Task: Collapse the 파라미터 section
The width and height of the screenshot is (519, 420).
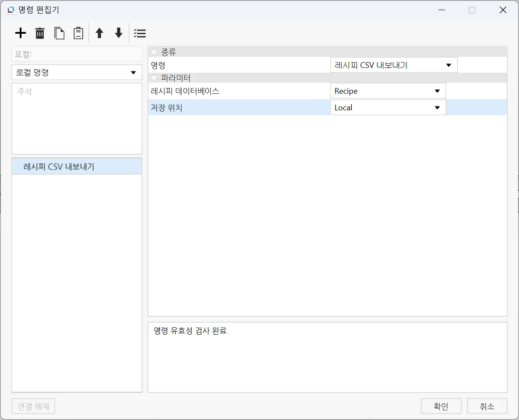Action: pos(154,78)
